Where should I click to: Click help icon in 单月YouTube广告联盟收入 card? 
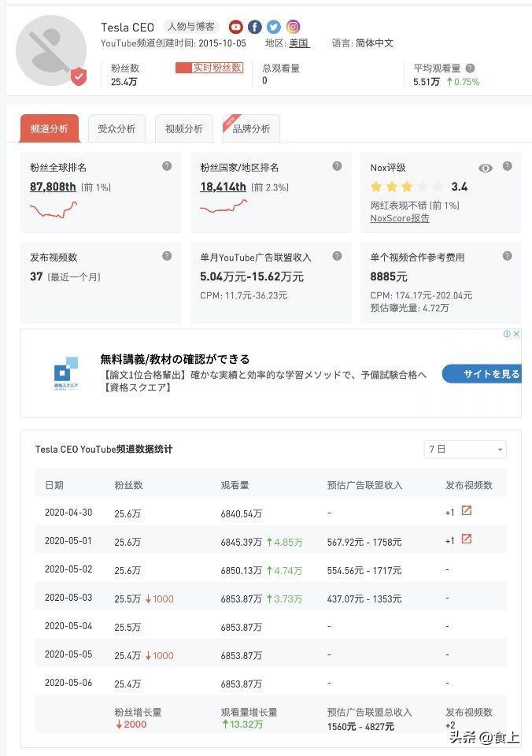338,256
